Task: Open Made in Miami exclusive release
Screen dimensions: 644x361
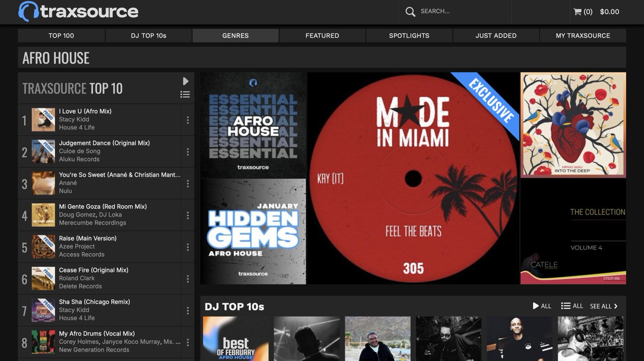Action: coord(413,178)
